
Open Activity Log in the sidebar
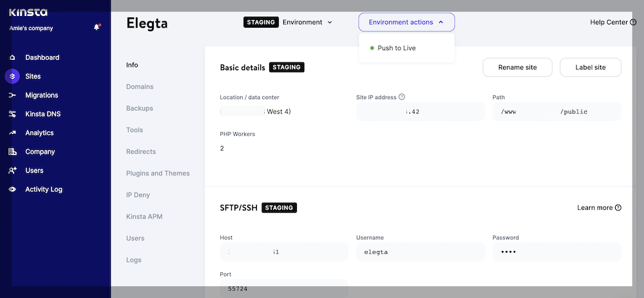tap(44, 190)
